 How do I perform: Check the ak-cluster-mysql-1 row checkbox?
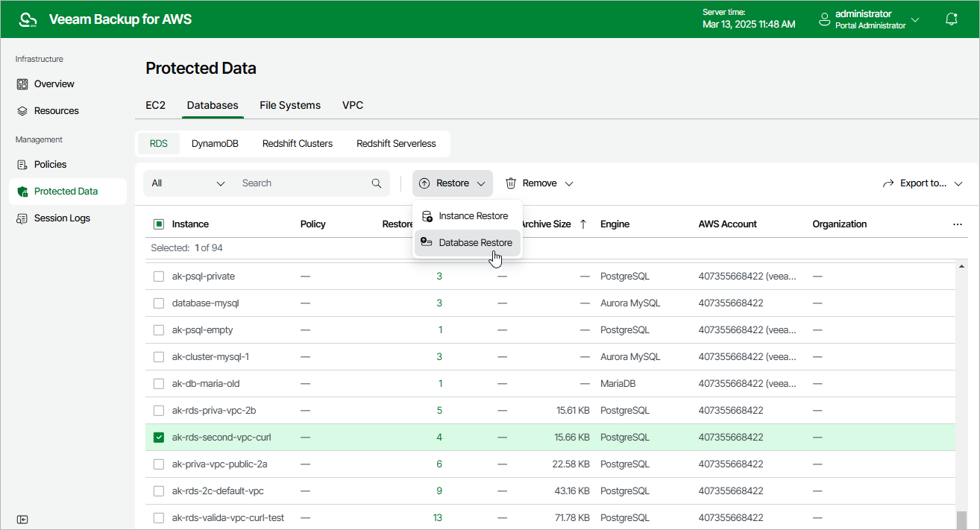159,357
